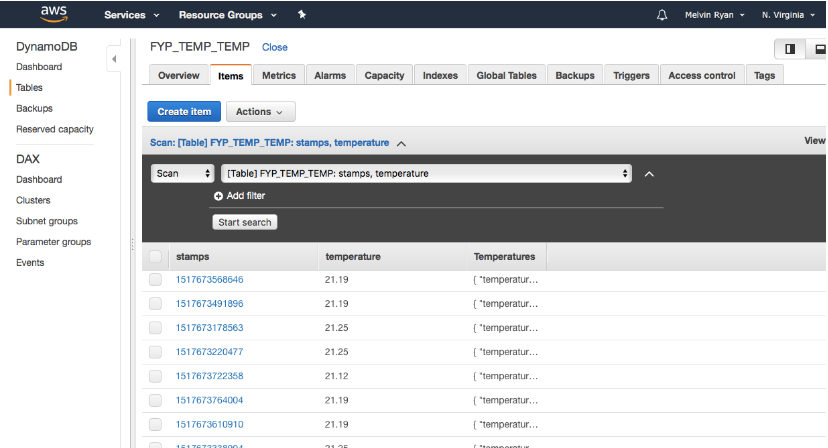Click the Close link beside table name
The width and height of the screenshot is (828, 448).
pyautogui.click(x=275, y=47)
